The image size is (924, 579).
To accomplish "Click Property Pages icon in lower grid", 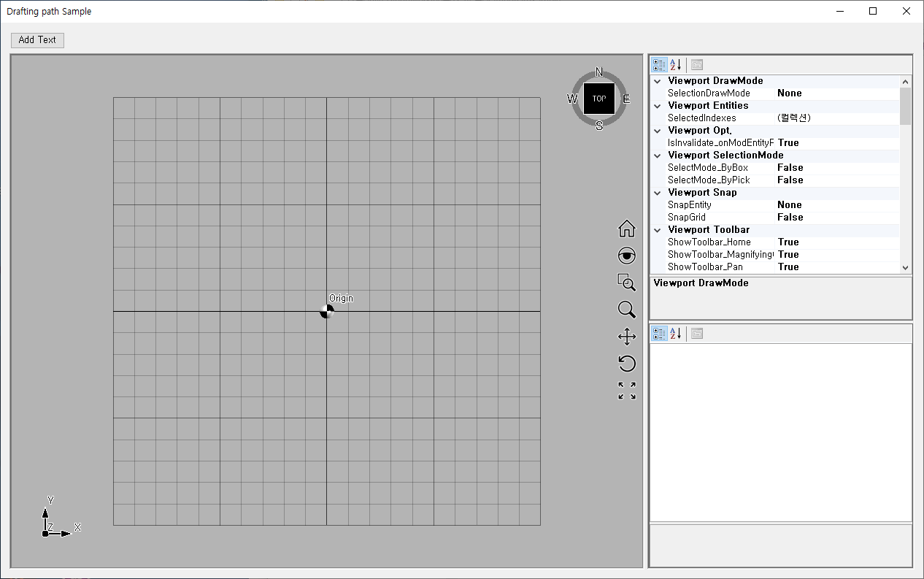I will click(x=697, y=334).
